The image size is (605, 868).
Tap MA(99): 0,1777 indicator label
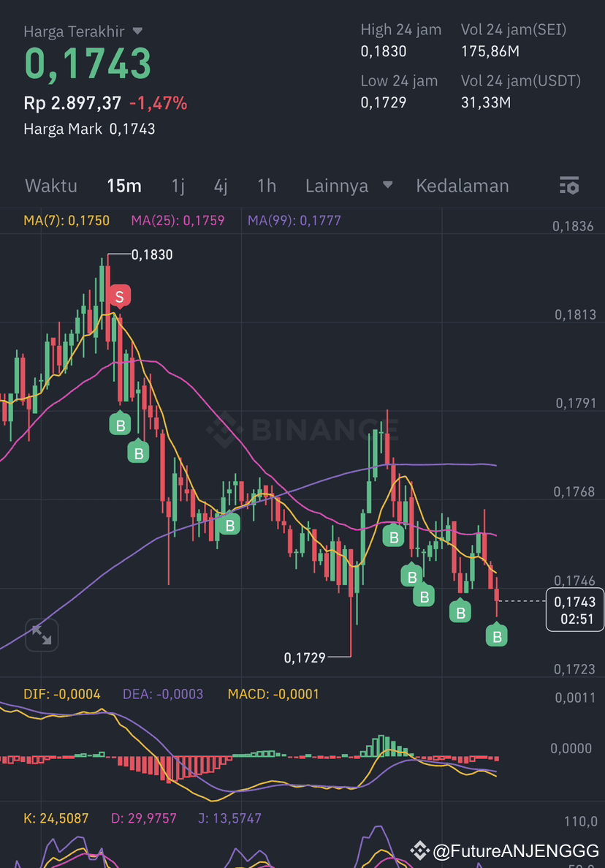point(294,220)
